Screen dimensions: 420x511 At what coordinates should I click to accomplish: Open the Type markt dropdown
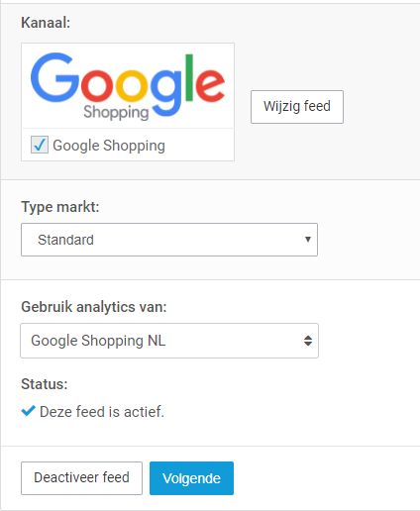(x=169, y=240)
